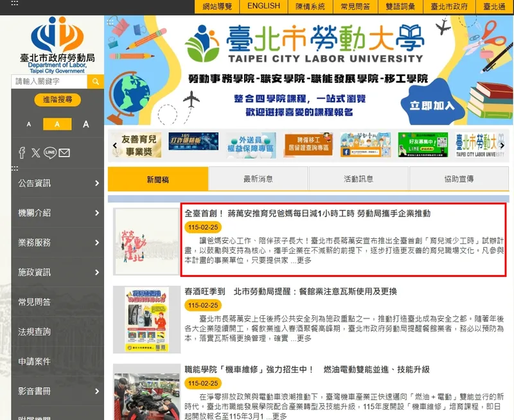Open the 外送員權益保障專區 banner

click(251, 145)
